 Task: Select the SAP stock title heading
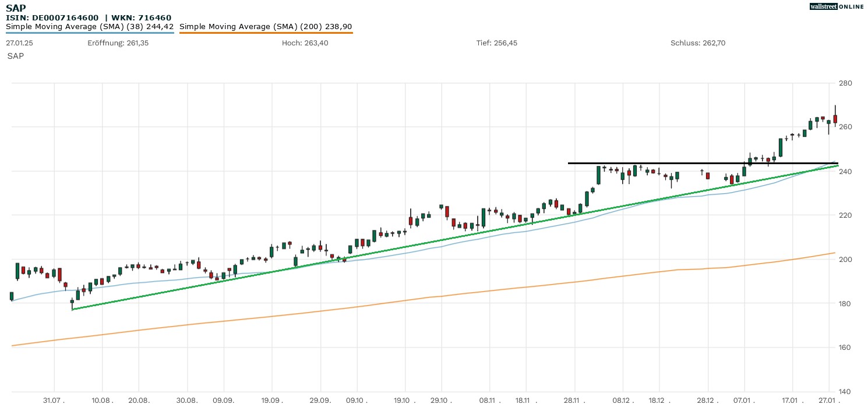pos(15,8)
